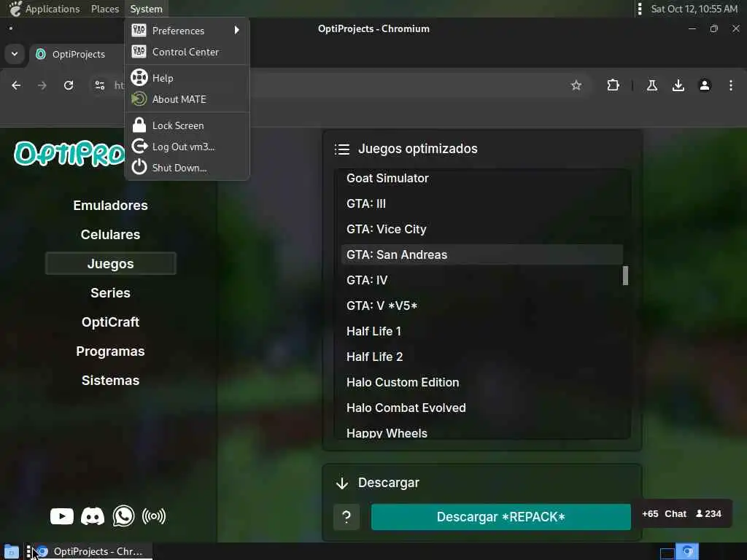Go to the Celulares section
The height and width of the screenshot is (560, 747).
(111, 234)
